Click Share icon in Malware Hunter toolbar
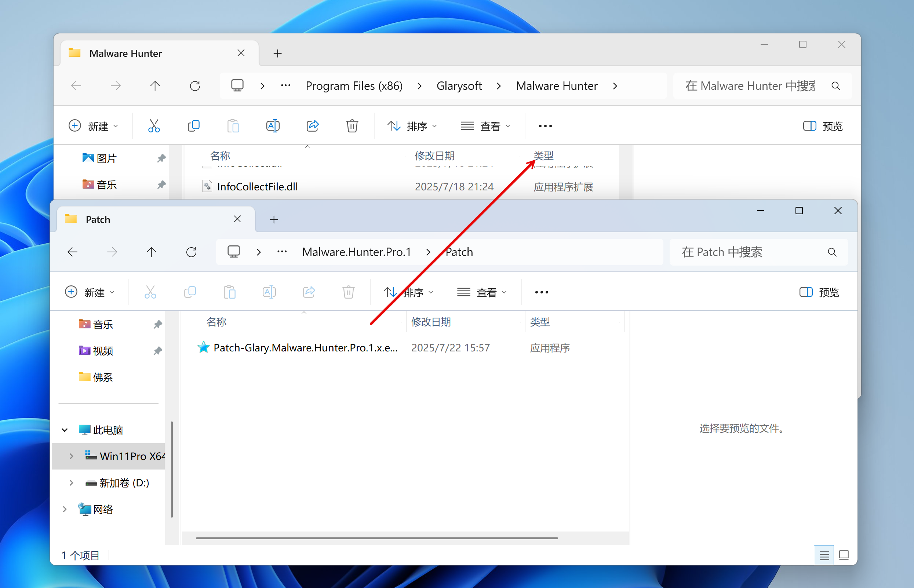The width and height of the screenshot is (914, 588). [x=312, y=126]
